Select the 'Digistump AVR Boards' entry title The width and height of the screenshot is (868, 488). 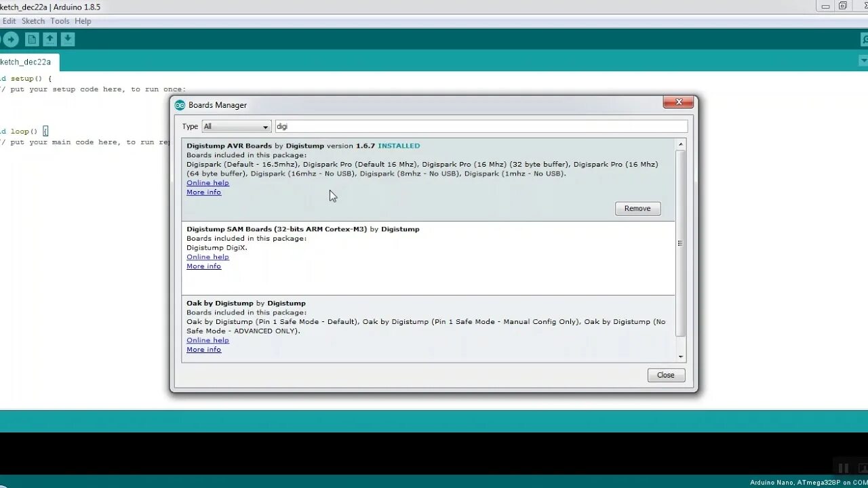point(229,146)
